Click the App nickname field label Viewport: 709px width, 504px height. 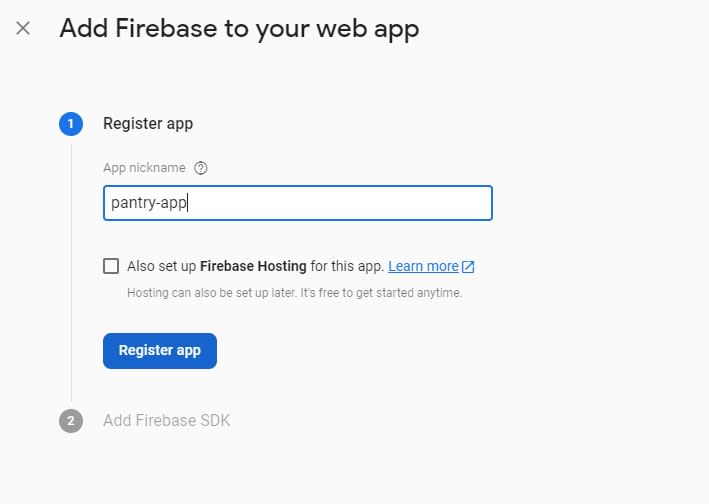[x=144, y=168]
